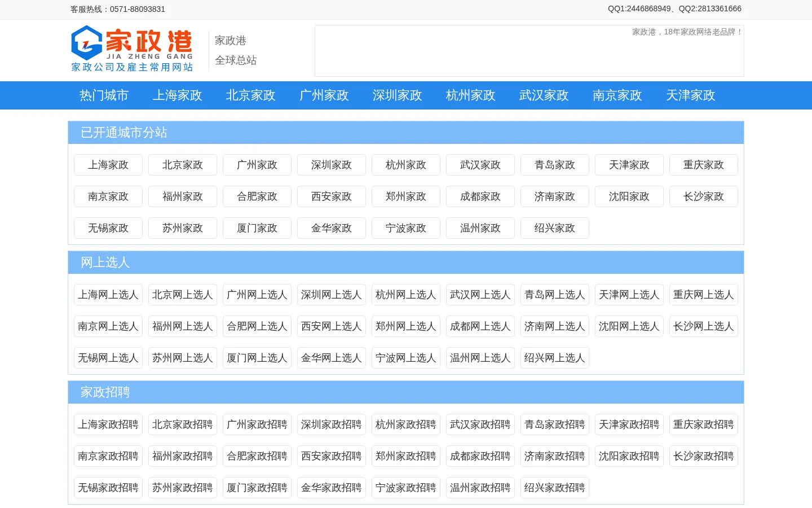
Task: Choose 沈阳网上选人 link
Action: pyautogui.click(x=629, y=326)
